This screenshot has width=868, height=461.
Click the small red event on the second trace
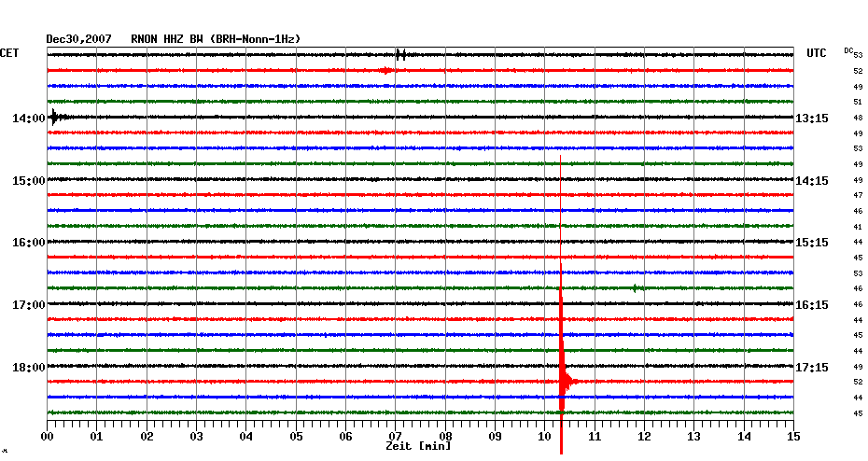point(386,70)
